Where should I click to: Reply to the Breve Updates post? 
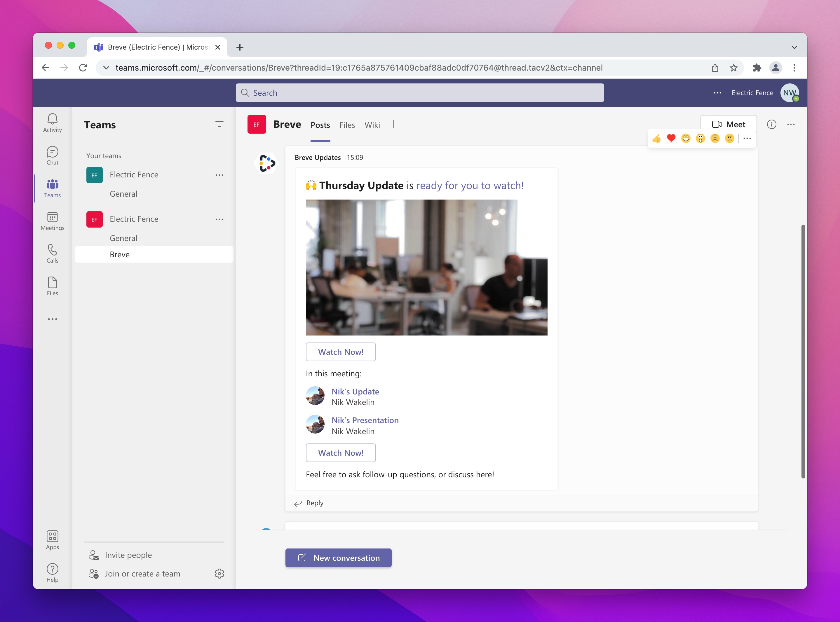pos(309,503)
